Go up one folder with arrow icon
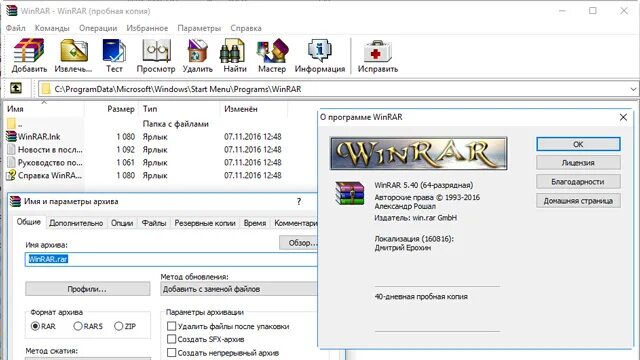 [16, 88]
